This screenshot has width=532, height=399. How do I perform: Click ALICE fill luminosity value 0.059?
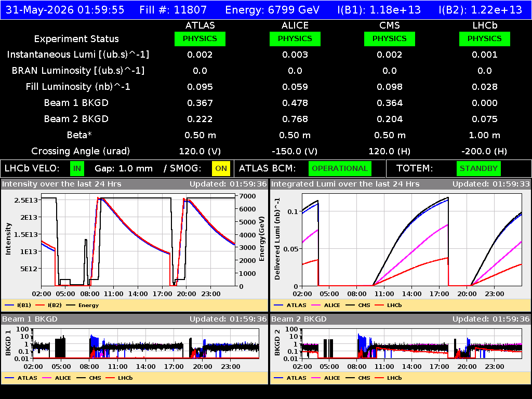295,87
